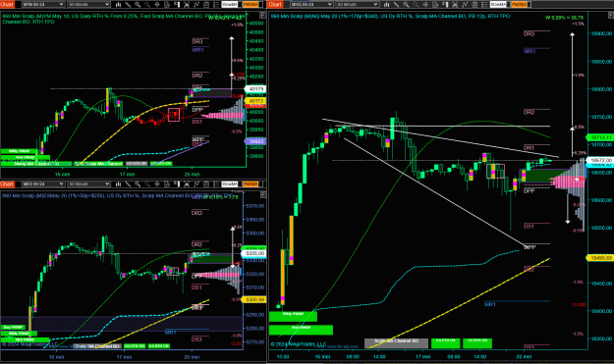The image size is (614, 364).
Task: Click zoom in magnifier in MNQ chart toolbar
Action: pyautogui.click(x=406, y=4)
